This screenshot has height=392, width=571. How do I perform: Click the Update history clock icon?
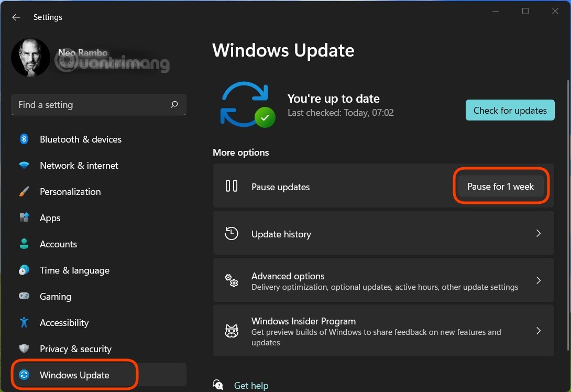pos(231,233)
